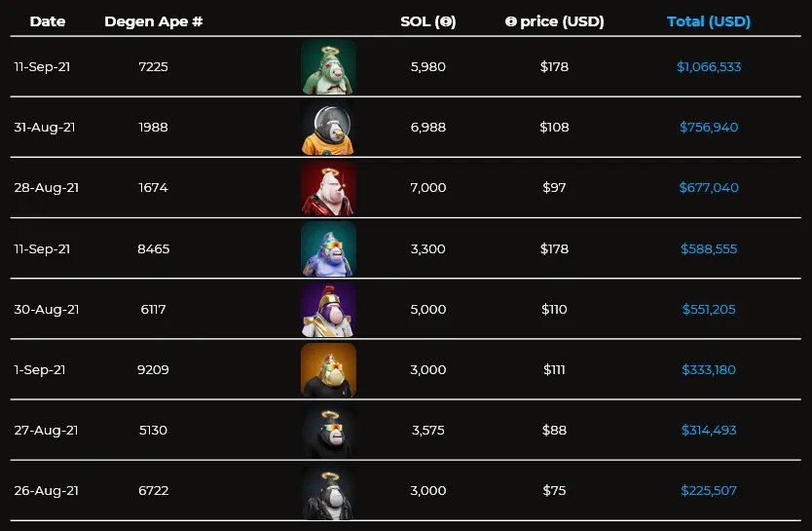Click the $588,555 total value
This screenshot has width=812, height=531.
[709, 249]
